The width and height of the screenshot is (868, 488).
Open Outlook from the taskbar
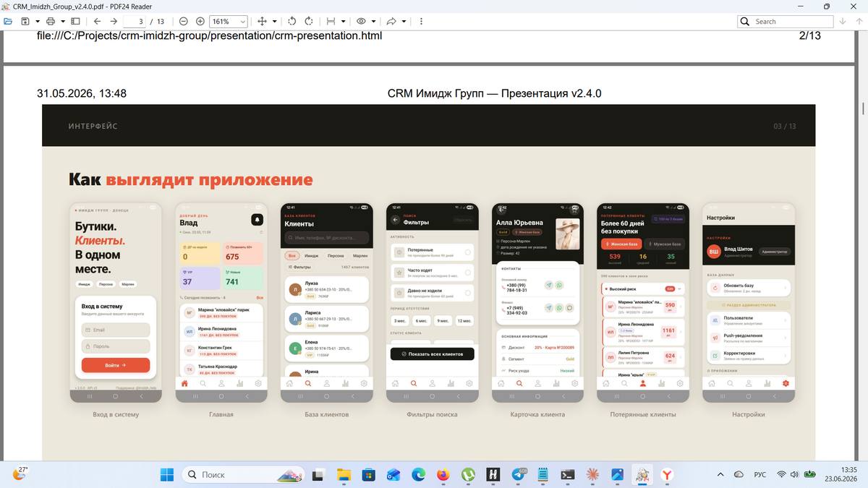pyautogui.click(x=393, y=475)
